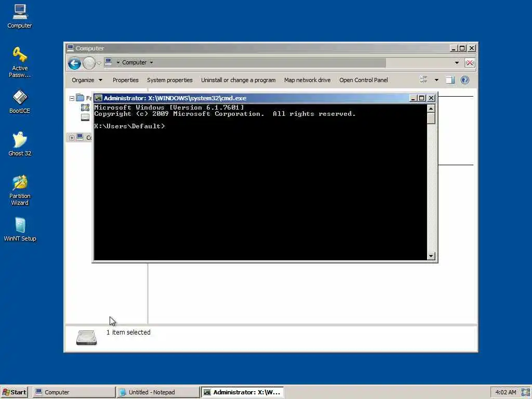Expand the arrow before Computer in address bar
The height and width of the screenshot is (399, 532).
(118, 62)
